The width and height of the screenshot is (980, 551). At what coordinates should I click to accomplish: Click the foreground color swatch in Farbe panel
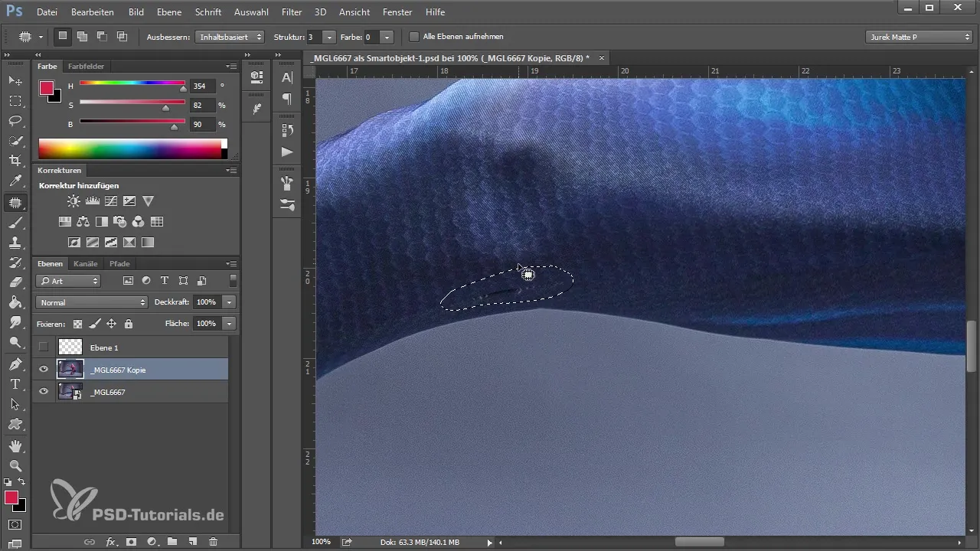coord(47,87)
